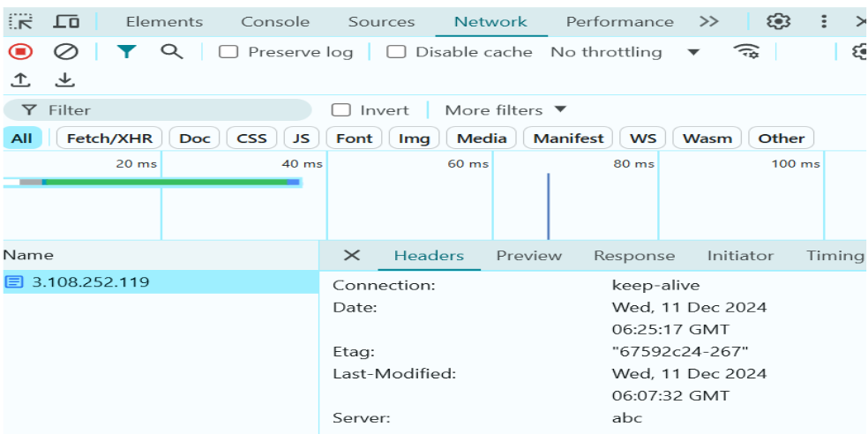The image size is (868, 434).
Task: Open the No throttling dropdown
Action: [x=625, y=52]
